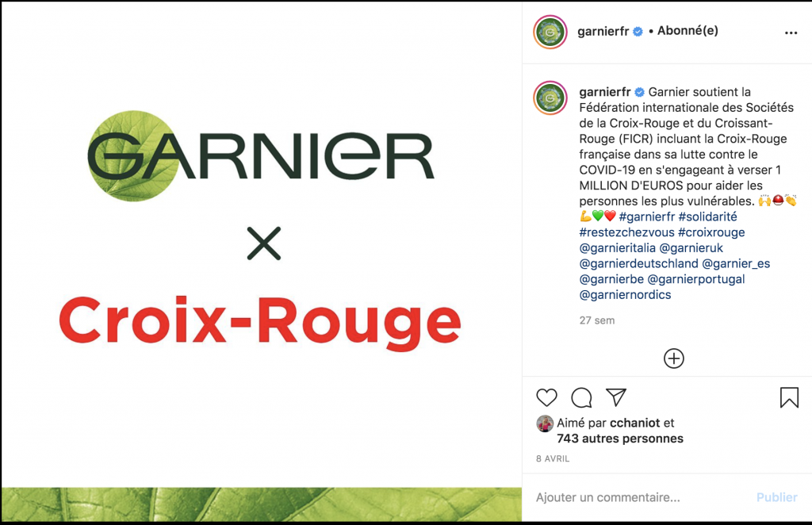Open @garniernordics account mention

click(x=625, y=294)
